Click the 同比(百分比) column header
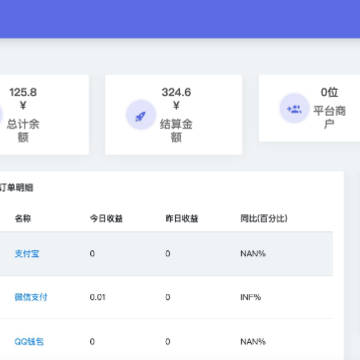This screenshot has height=360, width=360. pyautogui.click(x=264, y=219)
